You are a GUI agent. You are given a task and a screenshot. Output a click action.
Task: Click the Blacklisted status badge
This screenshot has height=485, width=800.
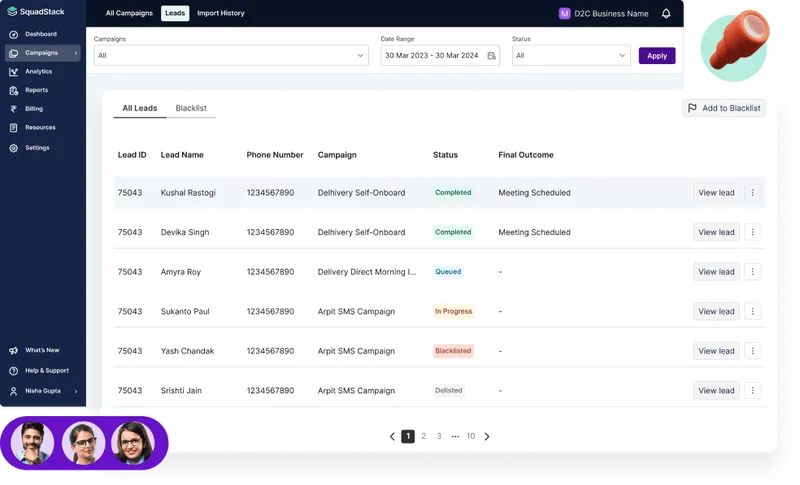[x=453, y=351]
